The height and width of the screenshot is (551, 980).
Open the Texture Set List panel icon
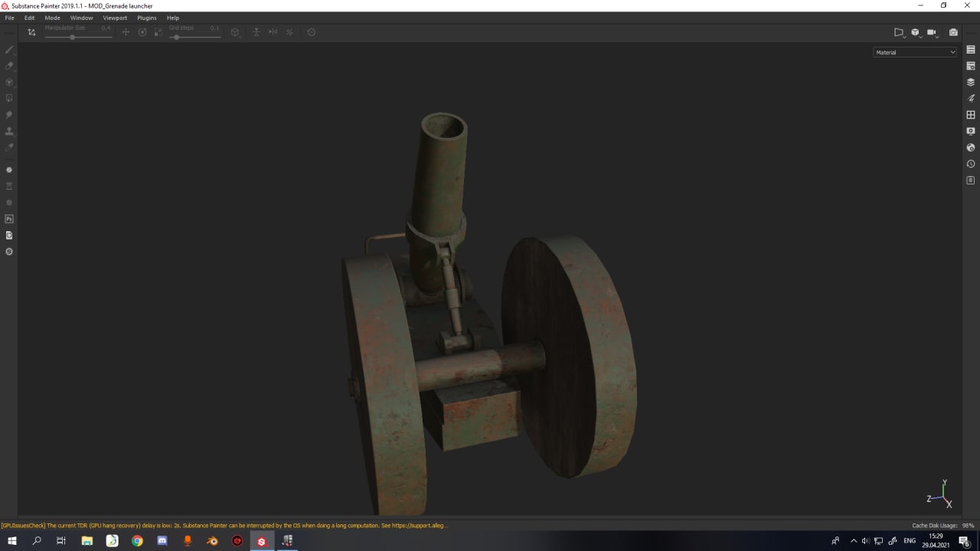point(971,50)
